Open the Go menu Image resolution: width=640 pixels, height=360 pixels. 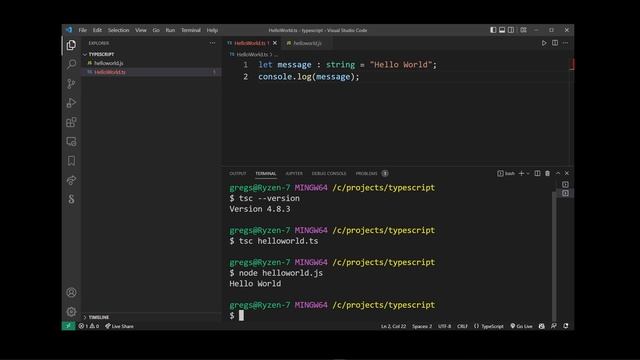[x=156, y=30]
